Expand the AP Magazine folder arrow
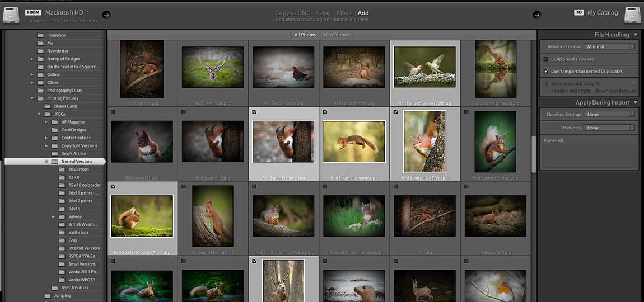Image resolution: width=644 pixels, height=302 pixels. [x=46, y=122]
